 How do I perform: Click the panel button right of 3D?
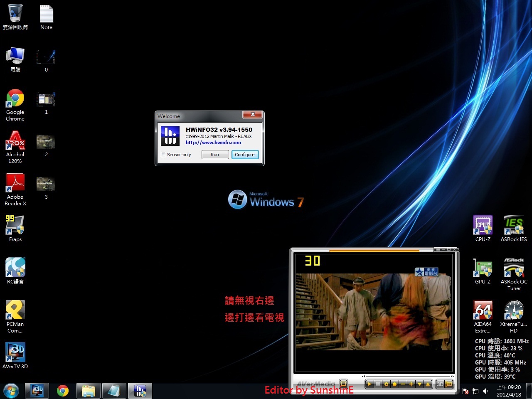448,384
